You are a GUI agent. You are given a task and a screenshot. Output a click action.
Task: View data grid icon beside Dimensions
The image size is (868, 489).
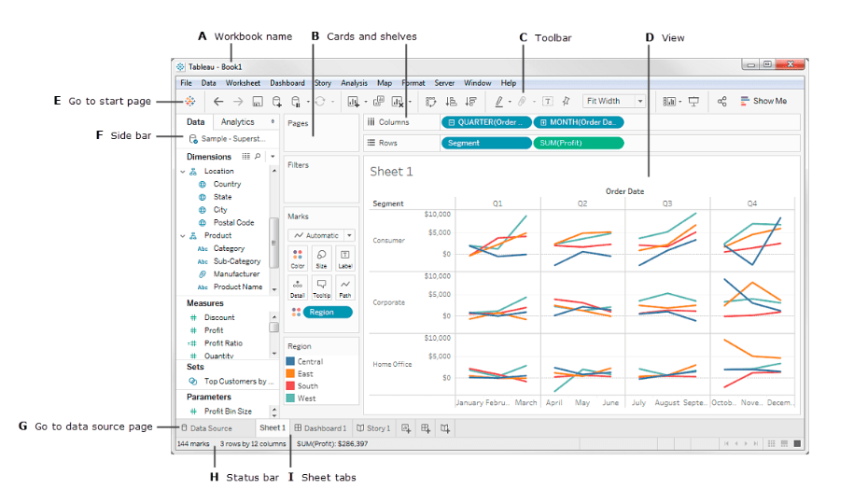pyautogui.click(x=245, y=157)
